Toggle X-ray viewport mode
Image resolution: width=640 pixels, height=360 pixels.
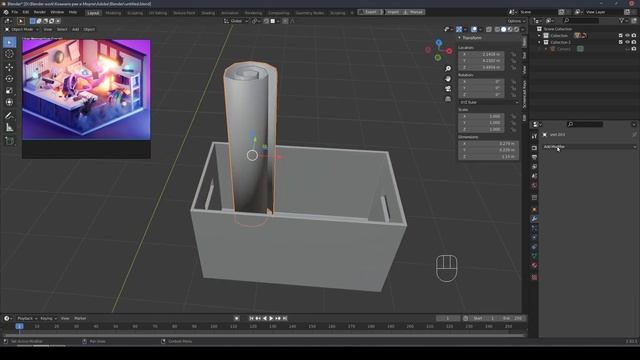489,29
